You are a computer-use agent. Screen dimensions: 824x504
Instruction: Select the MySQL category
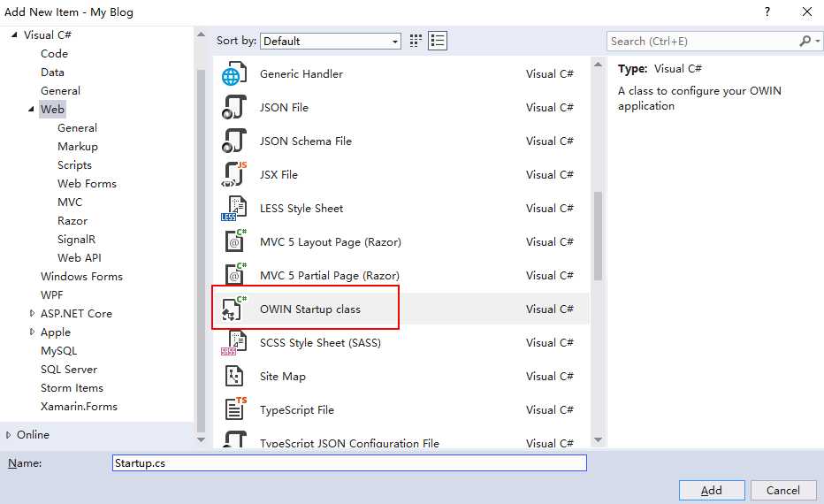59,350
